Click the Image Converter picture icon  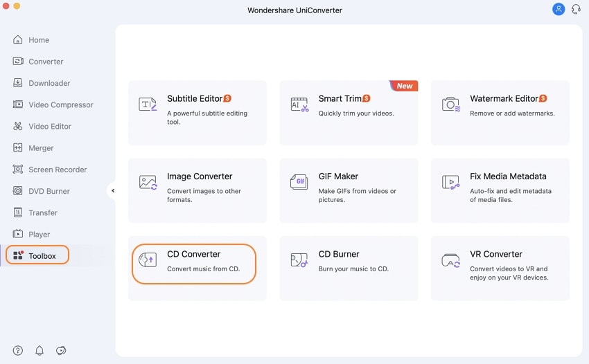(x=148, y=183)
